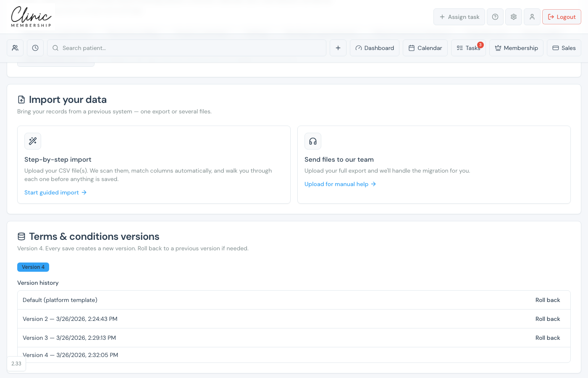Click 'Version 3 — 3/26/2026, 2:29:13 PM' text
588x378 pixels.
pos(69,338)
